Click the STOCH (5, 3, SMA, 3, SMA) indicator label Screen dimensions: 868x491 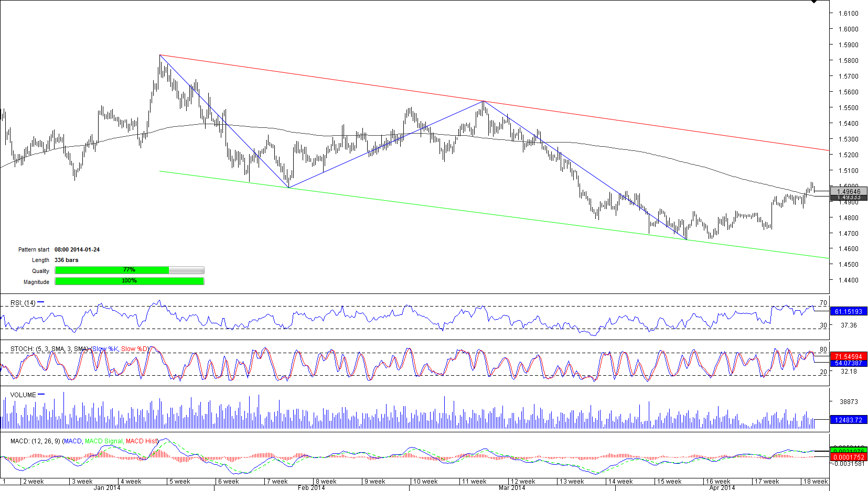(x=50, y=349)
